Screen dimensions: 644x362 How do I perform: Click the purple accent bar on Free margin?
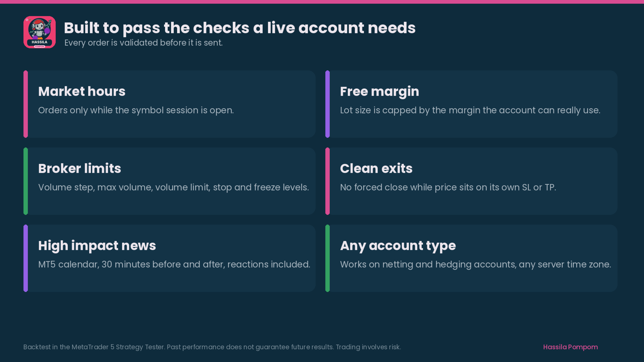[327, 104]
